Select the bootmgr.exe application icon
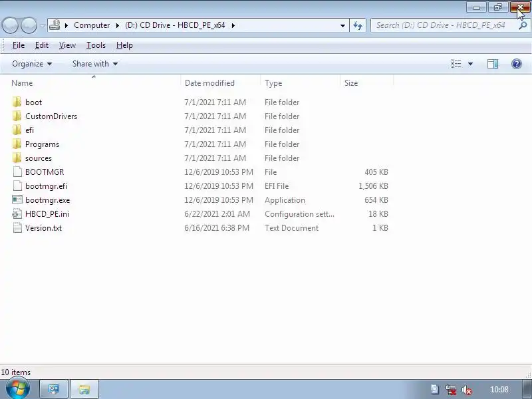 17,199
